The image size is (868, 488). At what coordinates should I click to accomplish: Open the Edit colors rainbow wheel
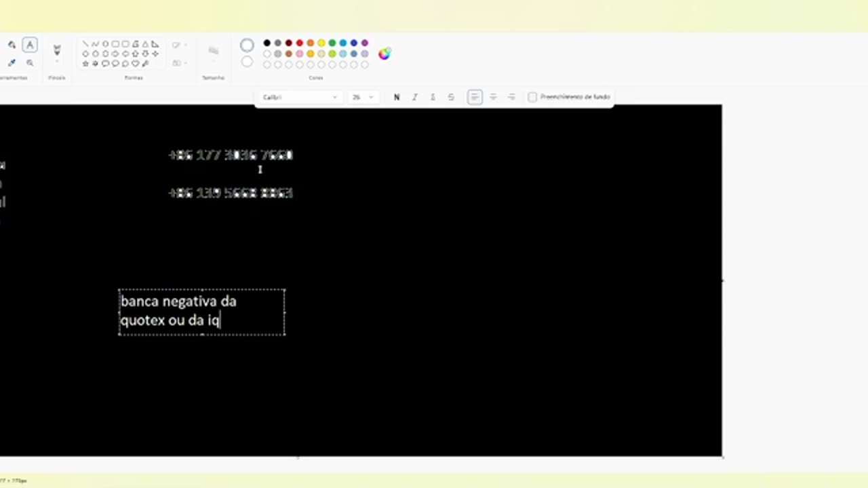[x=384, y=54]
